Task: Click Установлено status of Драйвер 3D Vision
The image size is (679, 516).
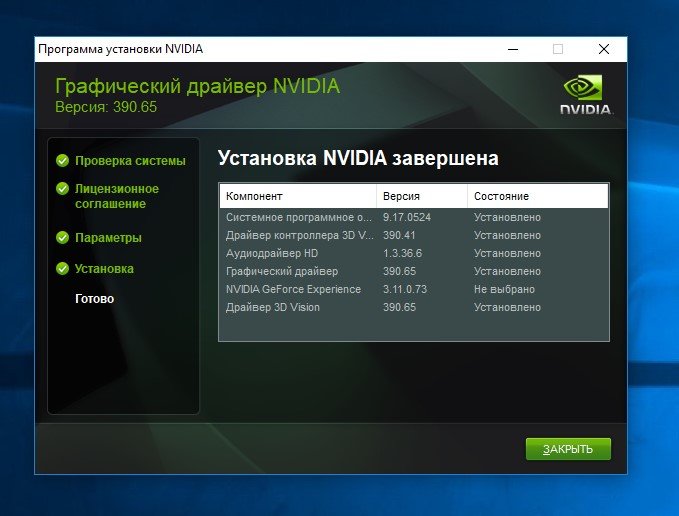Action: click(x=507, y=307)
